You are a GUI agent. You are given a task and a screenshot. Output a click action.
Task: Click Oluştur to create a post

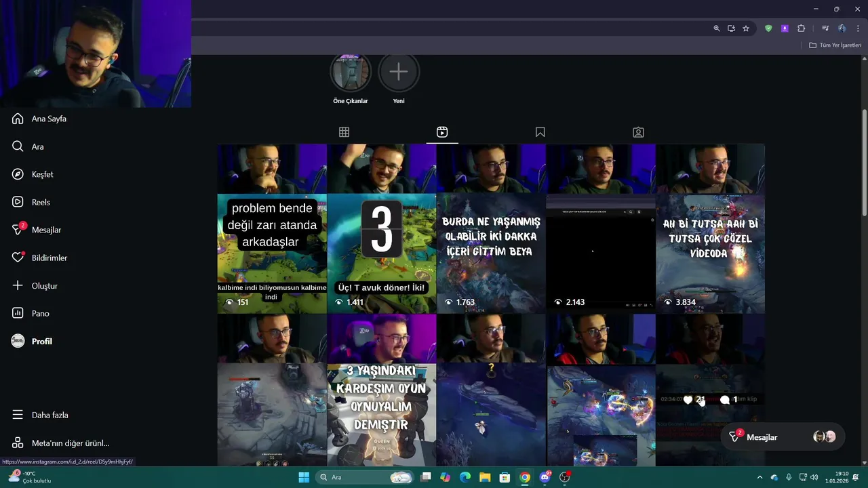[35, 285]
